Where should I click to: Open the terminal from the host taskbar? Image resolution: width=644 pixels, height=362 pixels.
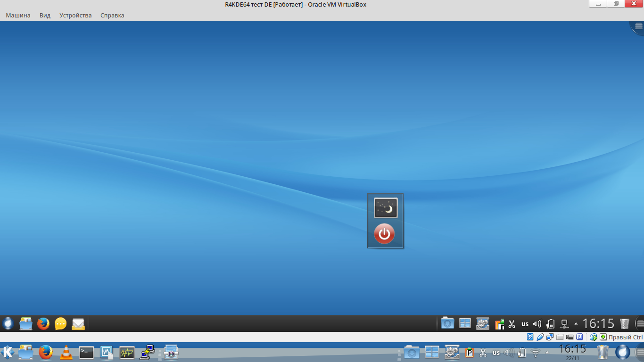[87, 352]
